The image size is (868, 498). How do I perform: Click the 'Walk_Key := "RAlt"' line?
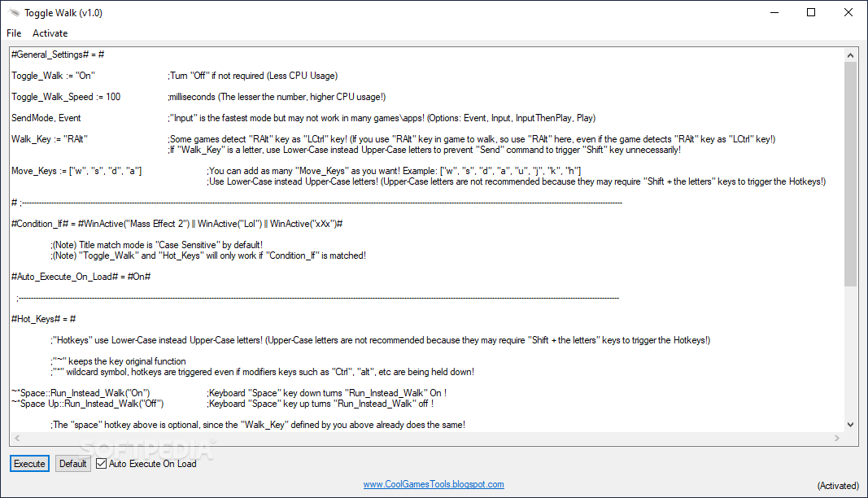50,139
